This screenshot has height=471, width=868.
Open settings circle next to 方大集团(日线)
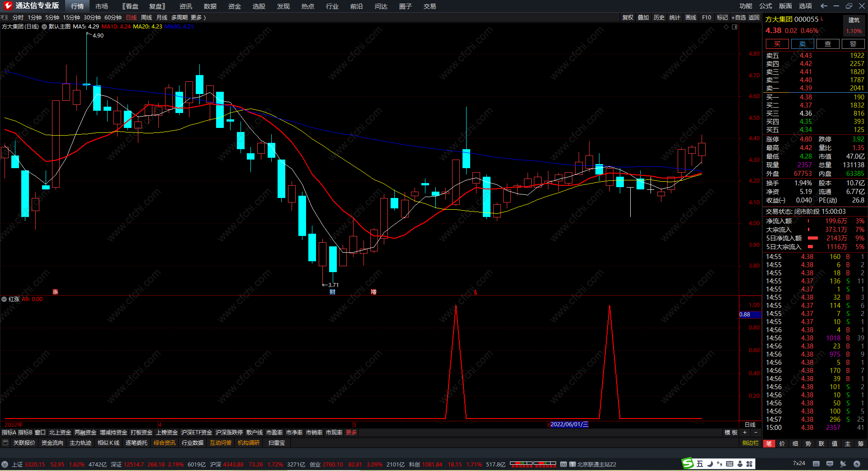click(x=44, y=27)
